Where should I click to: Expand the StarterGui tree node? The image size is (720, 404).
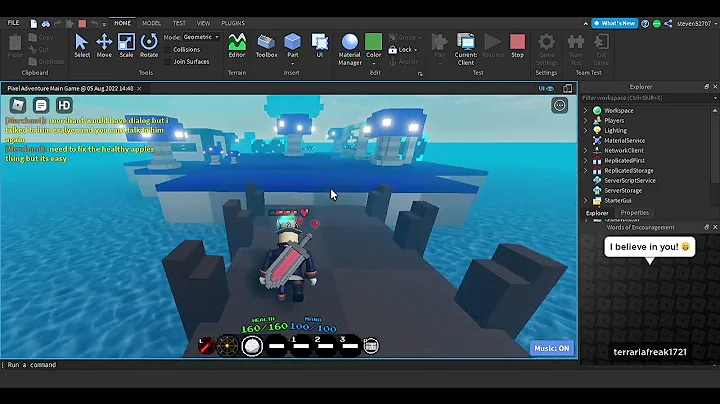click(585, 201)
